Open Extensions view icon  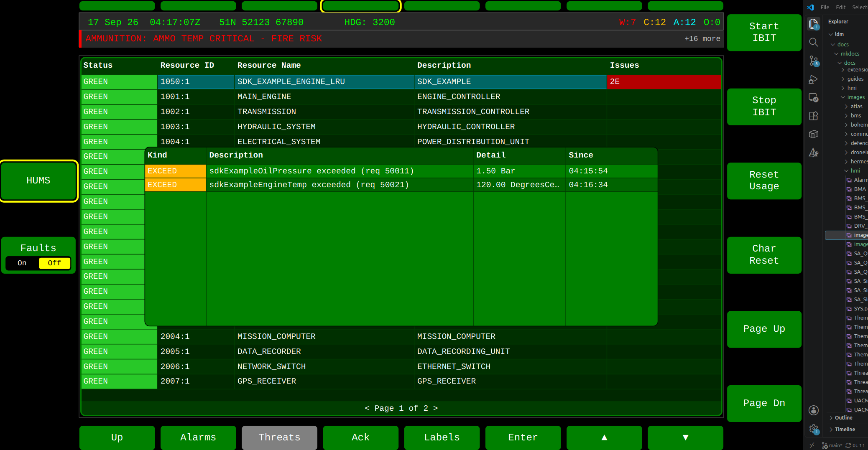tap(813, 116)
